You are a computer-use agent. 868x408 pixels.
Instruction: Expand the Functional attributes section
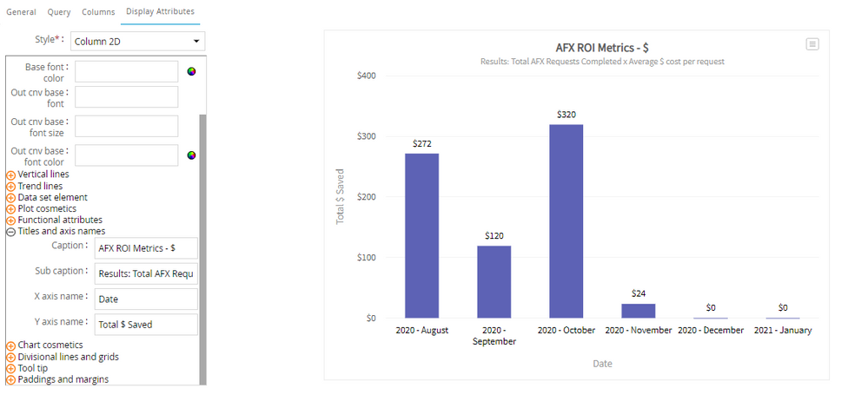11,220
